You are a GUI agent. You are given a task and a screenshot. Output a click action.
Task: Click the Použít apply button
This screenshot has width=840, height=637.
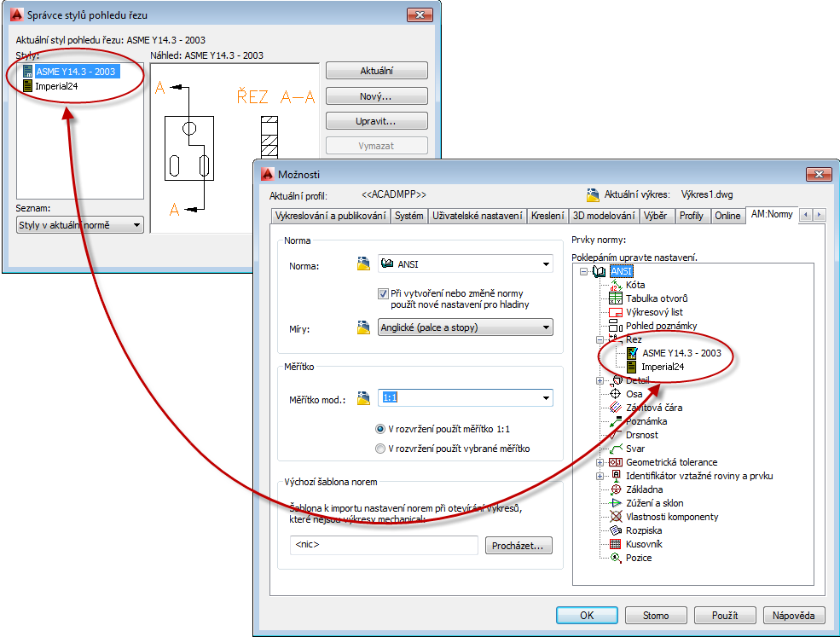(x=725, y=616)
